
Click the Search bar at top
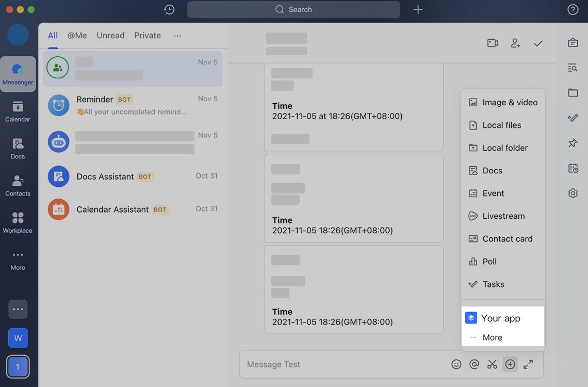coord(293,9)
